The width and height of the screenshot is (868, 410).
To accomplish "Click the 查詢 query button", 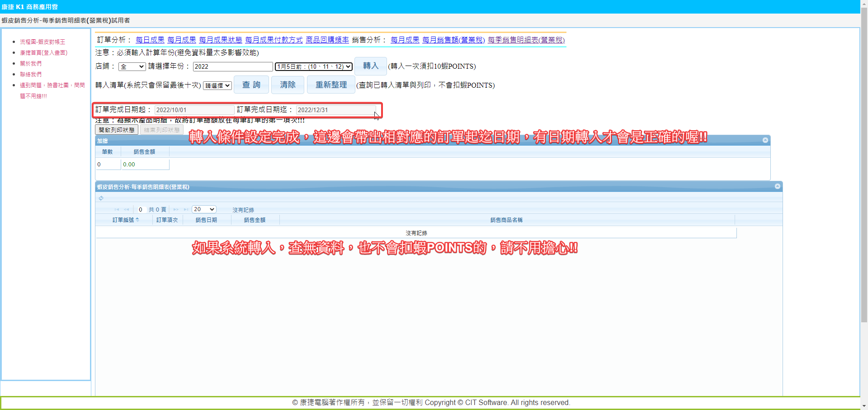I will [x=251, y=85].
